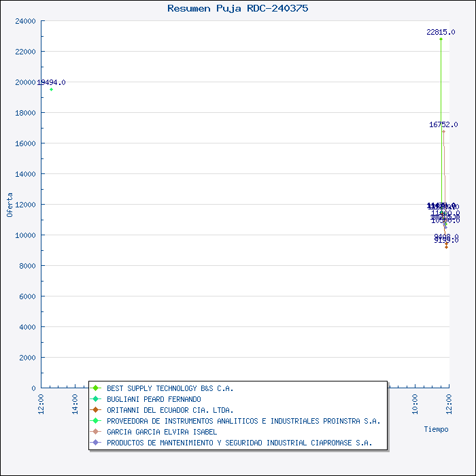The width and height of the screenshot is (476, 476).
Task: Select the data point labeled 19494.0
Action: pyautogui.click(x=51, y=89)
